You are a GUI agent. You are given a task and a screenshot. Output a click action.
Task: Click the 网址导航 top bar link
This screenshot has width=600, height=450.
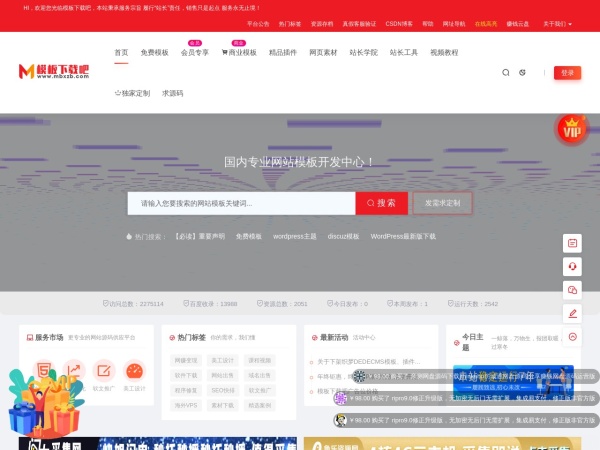point(454,24)
